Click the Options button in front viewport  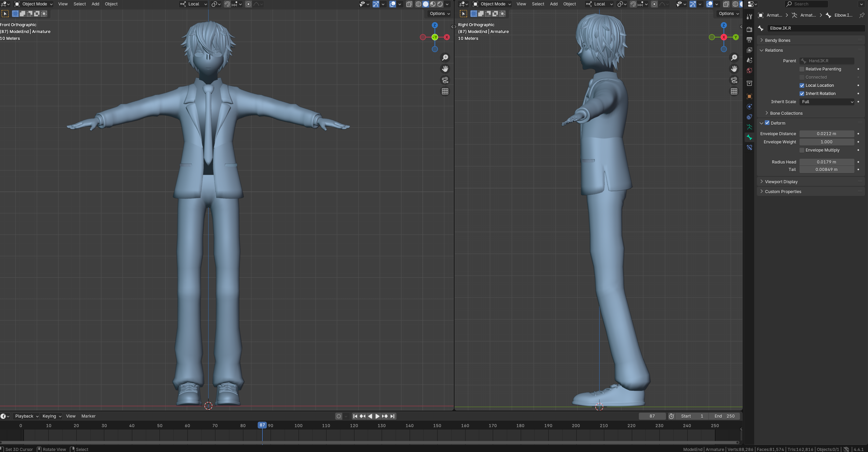coord(440,14)
